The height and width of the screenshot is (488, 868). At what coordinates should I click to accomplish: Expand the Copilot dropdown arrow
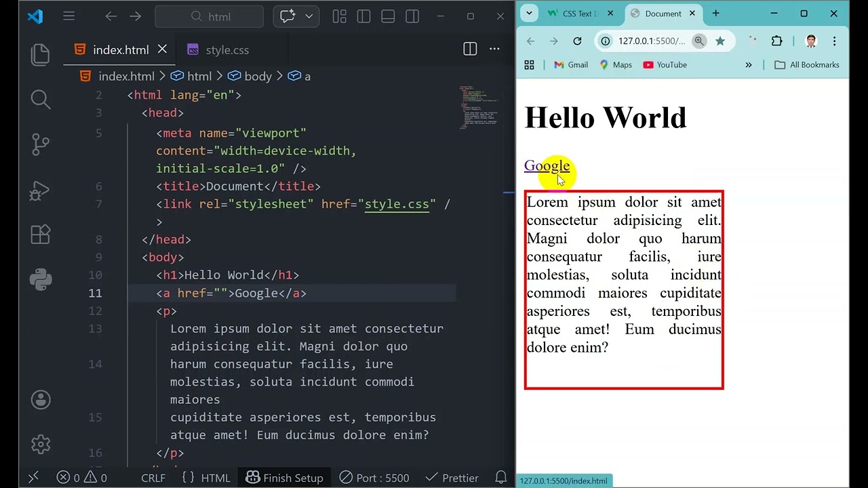click(309, 16)
